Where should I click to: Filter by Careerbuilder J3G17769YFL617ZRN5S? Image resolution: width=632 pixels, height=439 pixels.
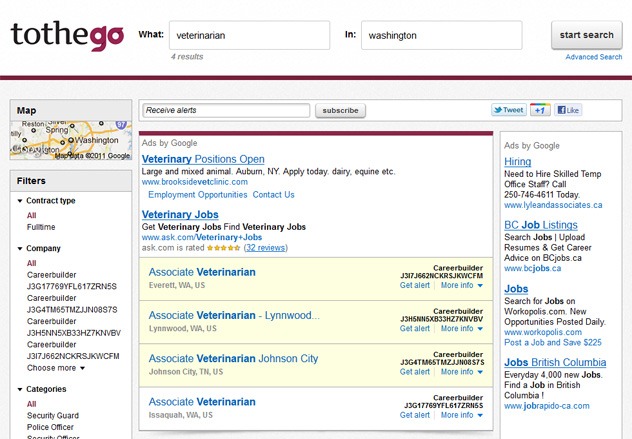click(72, 281)
